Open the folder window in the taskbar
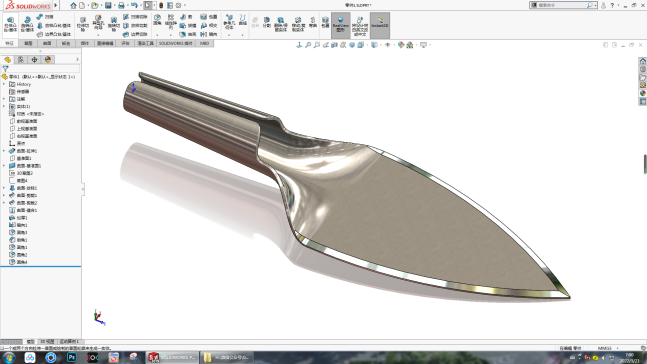 227,357
